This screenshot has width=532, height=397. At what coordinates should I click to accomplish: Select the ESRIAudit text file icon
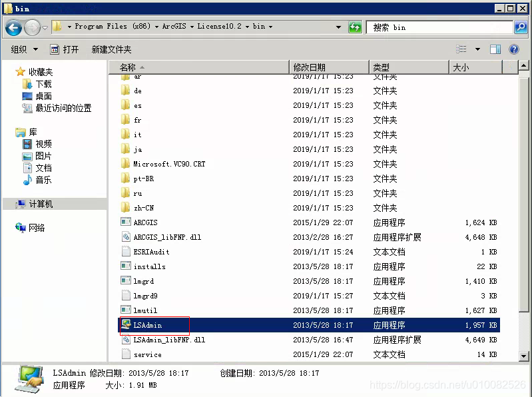coord(126,251)
